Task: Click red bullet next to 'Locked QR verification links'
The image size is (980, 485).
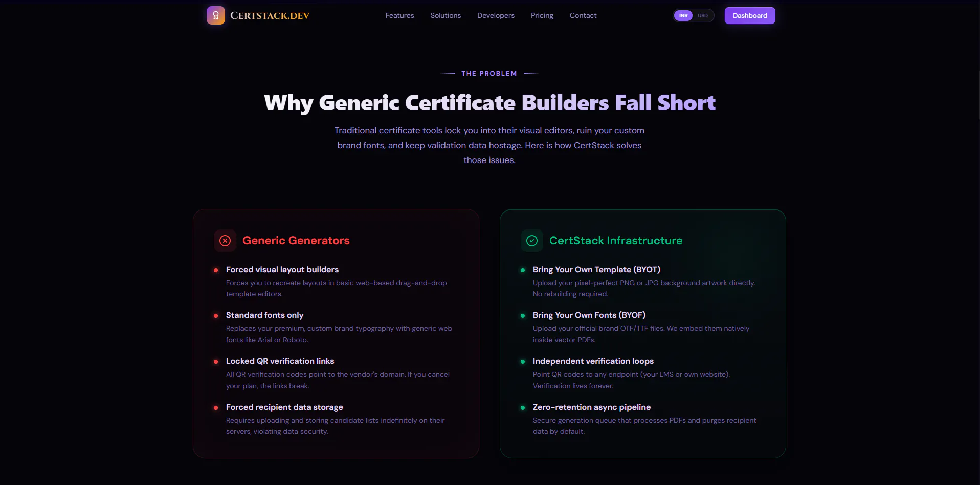Action: pos(216,362)
